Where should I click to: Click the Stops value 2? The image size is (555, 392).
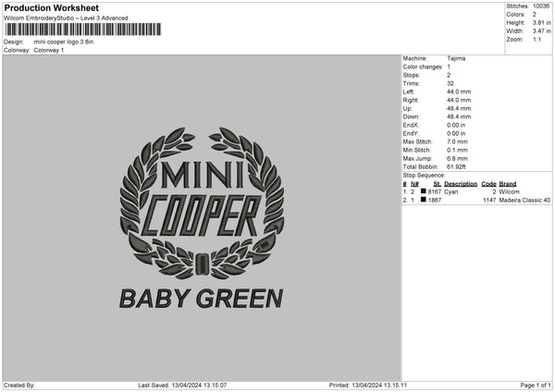[449, 76]
